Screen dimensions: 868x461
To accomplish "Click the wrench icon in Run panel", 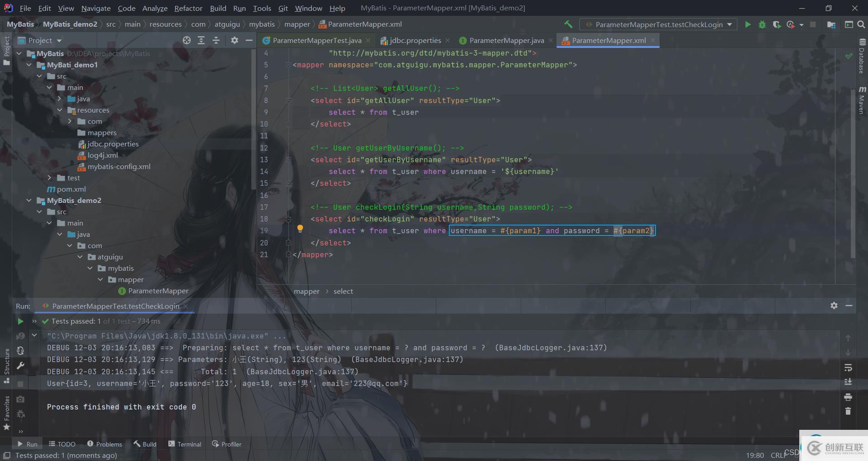I will [20, 366].
